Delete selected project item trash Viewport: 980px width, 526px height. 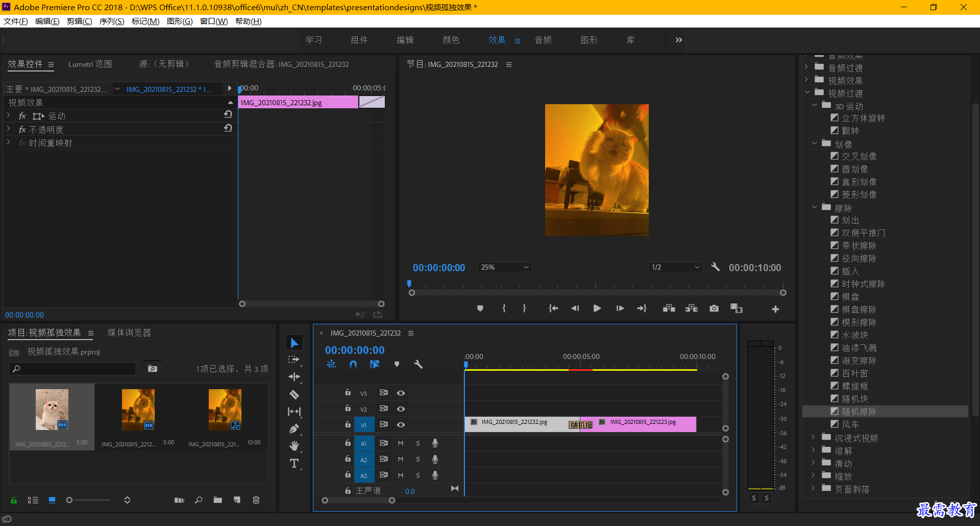point(256,500)
